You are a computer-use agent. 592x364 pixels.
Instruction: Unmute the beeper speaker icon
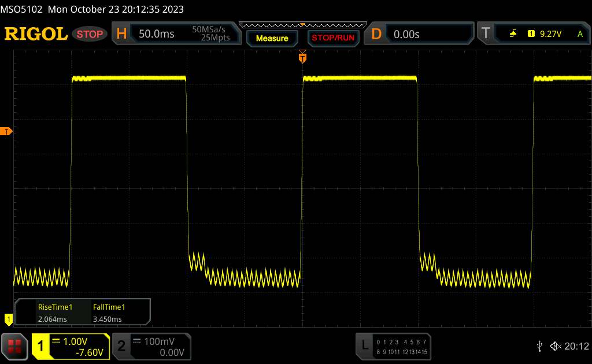coord(556,346)
